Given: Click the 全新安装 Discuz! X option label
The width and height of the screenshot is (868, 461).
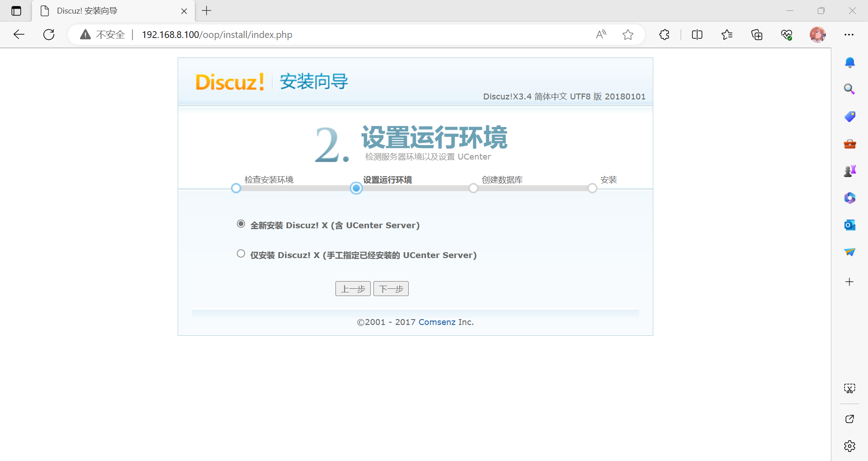Looking at the screenshot, I should tap(335, 225).
